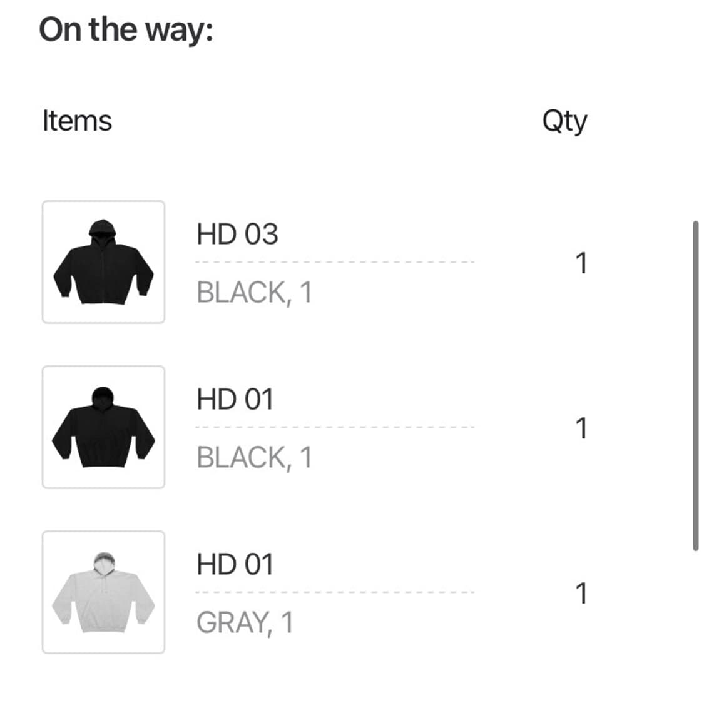Viewport: 704px width, 728px height.
Task: Click the HD 01 name above GRAY, 1
Action: (235, 565)
